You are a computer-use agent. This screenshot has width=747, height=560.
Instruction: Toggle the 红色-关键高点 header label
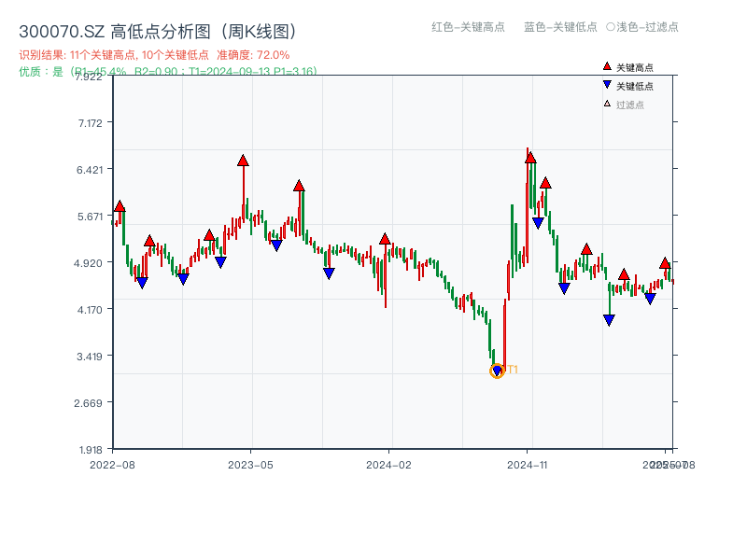pos(467,27)
